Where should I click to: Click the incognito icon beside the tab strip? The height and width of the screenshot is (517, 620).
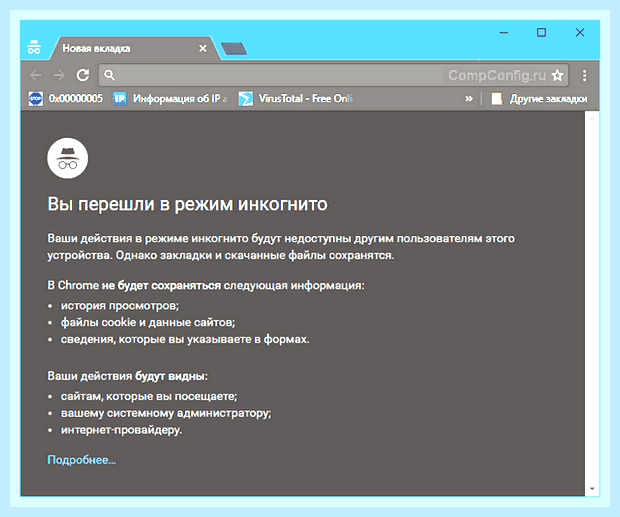(34, 47)
